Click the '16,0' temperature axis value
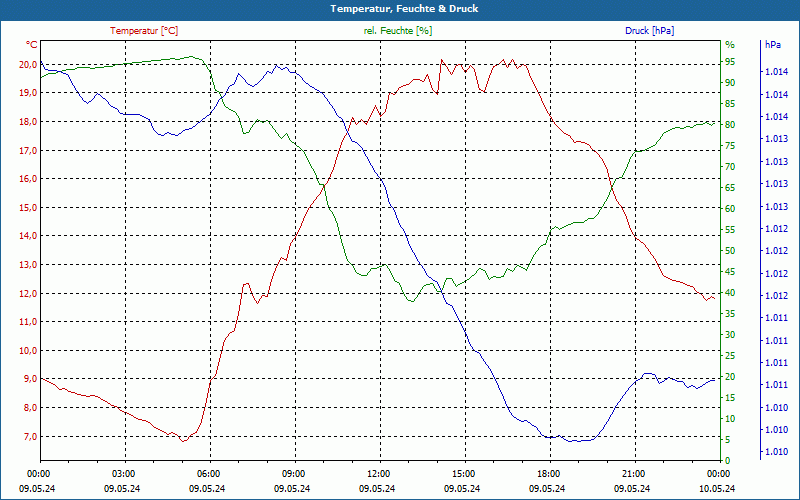This screenshot has width=800, height=500. click(x=28, y=179)
